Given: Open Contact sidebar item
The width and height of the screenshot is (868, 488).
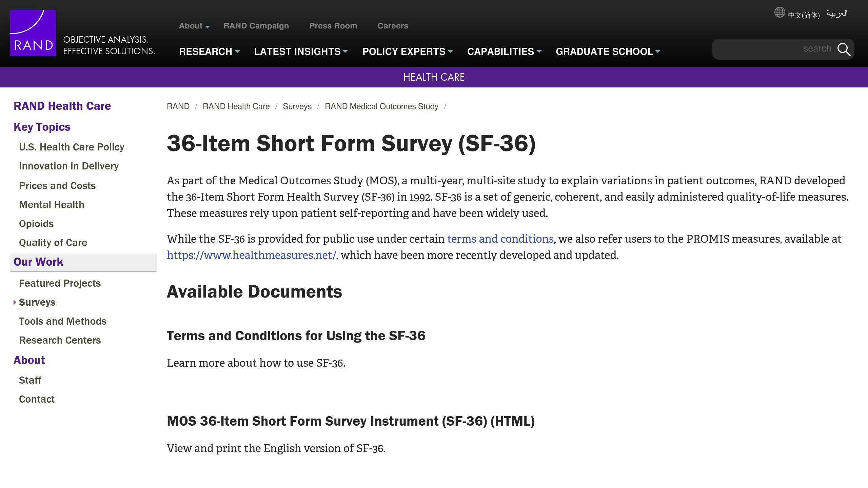Looking at the screenshot, I should 37,399.
